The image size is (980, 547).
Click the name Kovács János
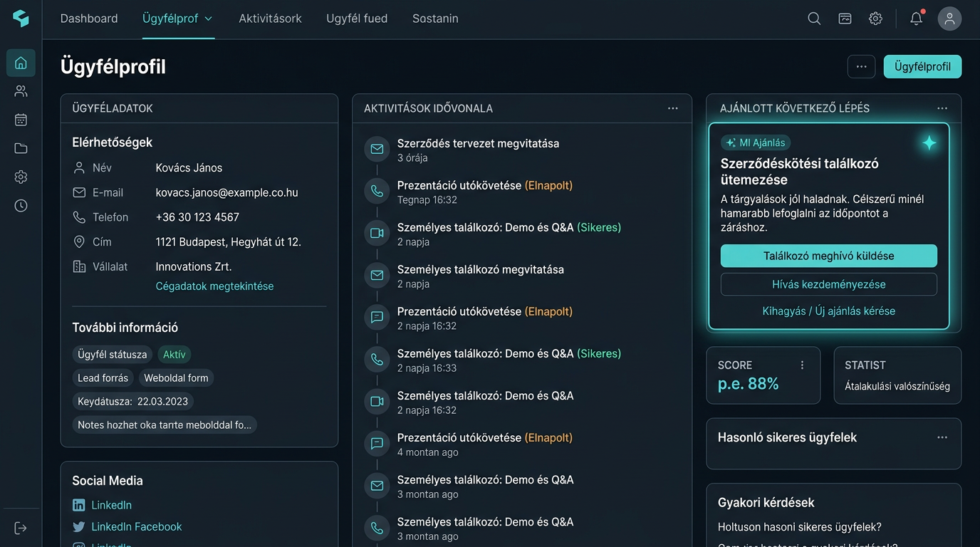coord(189,168)
